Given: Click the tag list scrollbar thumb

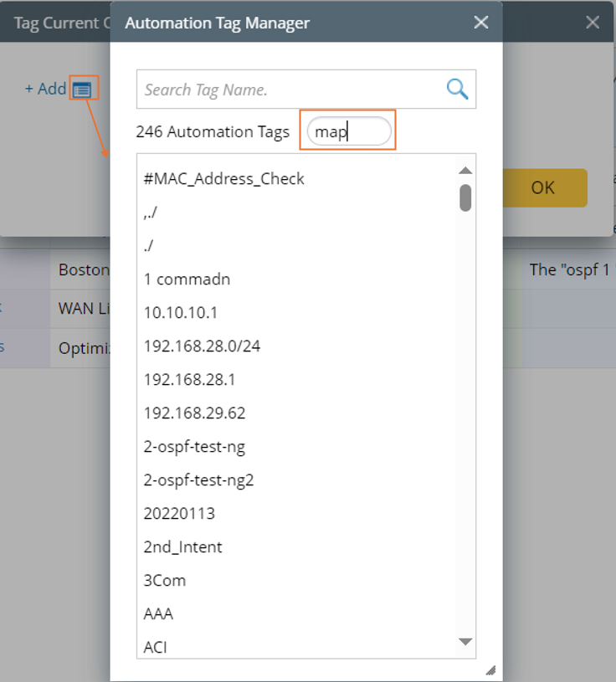Looking at the screenshot, I should (466, 197).
